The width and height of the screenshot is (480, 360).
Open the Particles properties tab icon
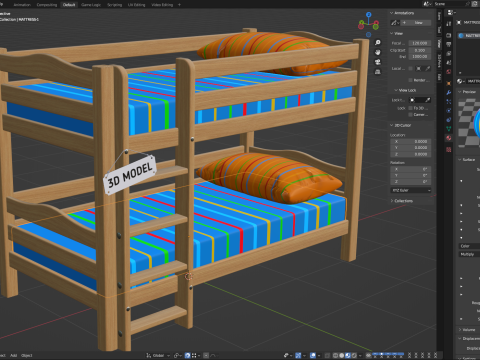(x=449, y=101)
